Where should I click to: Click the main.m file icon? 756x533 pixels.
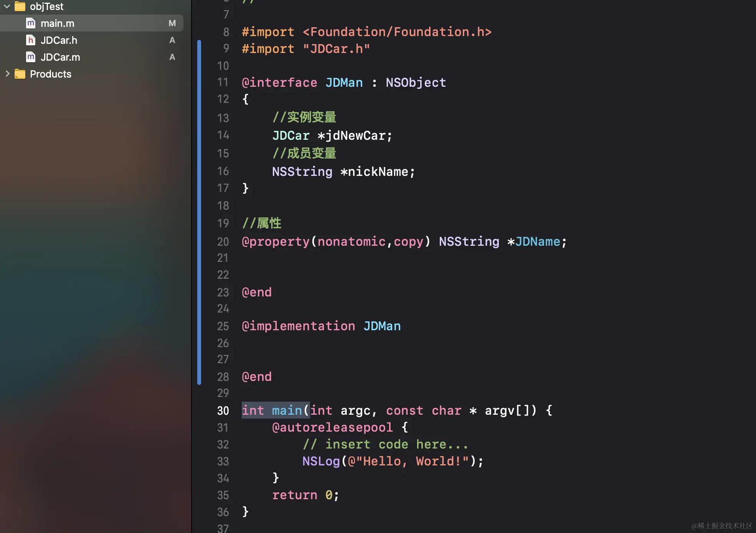pyautogui.click(x=31, y=23)
